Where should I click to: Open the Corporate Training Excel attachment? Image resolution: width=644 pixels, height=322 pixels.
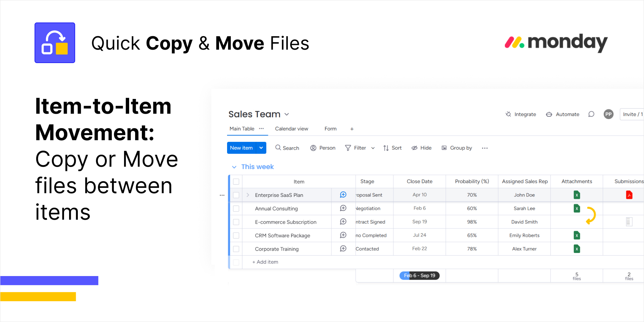click(577, 249)
